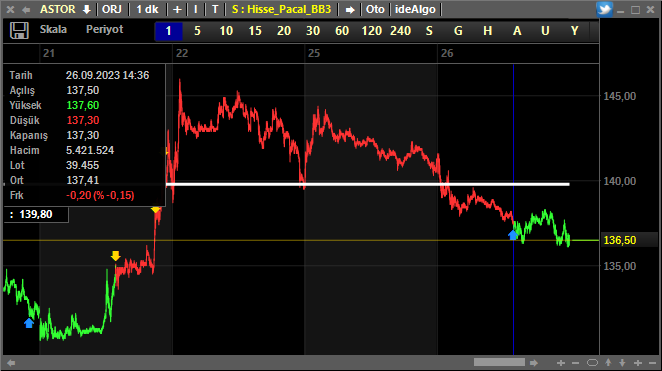
Task: Open the 1 dk period dropdown
Action: coord(147,9)
